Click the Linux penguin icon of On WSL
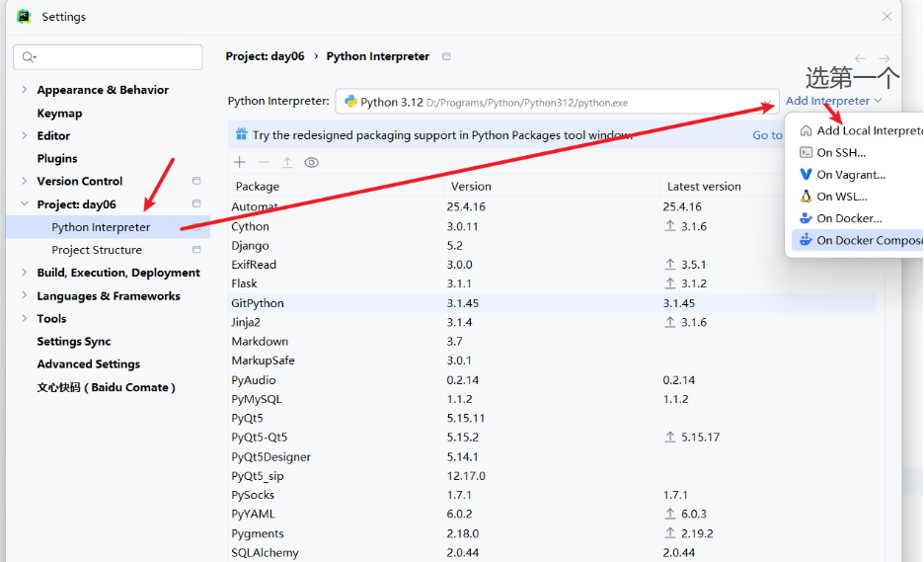Viewport: 924px width, 562px height. [806, 196]
